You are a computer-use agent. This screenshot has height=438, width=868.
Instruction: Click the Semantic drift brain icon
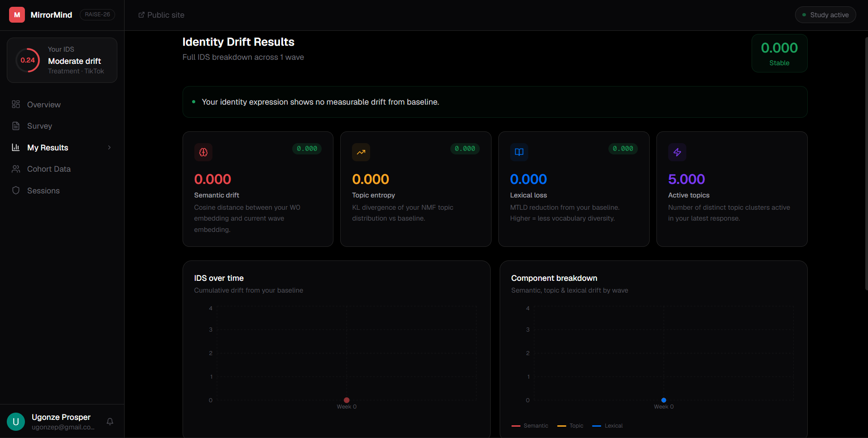203,152
